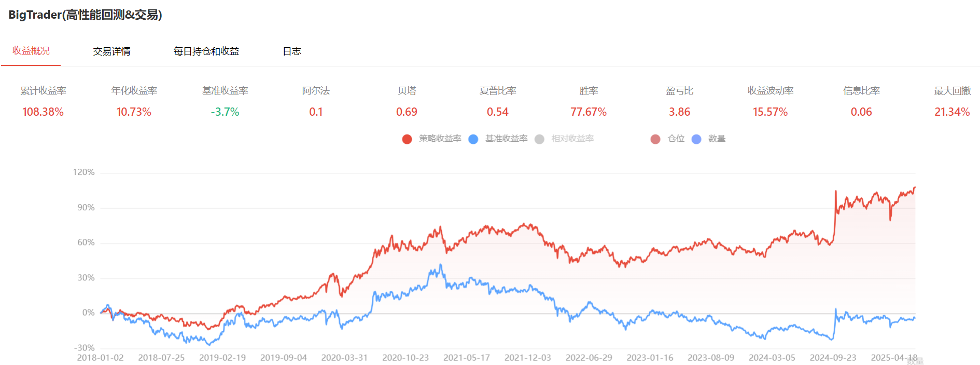Image resolution: width=980 pixels, height=365 pixels.
Task: Click the 夏普比率 metric heading
Action: [498, 91]
